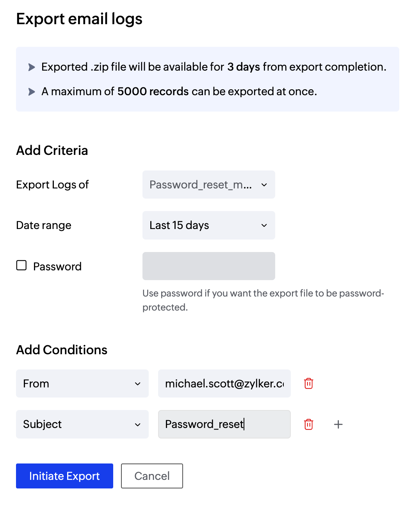
Task: Click the Initiate Export button
Action: [x=64, y=476]
